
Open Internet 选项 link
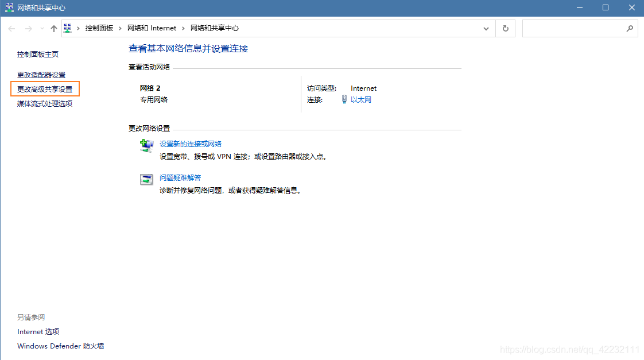[38, 332]
